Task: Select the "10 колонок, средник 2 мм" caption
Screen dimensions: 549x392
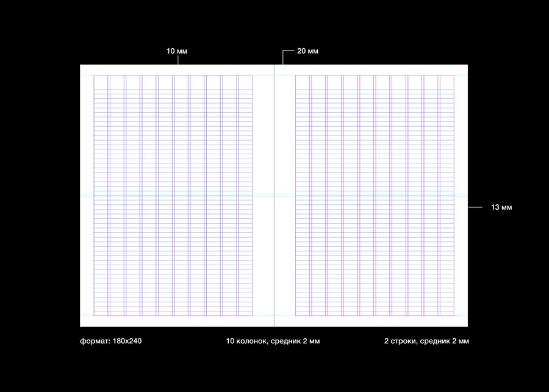Action: 273,341
